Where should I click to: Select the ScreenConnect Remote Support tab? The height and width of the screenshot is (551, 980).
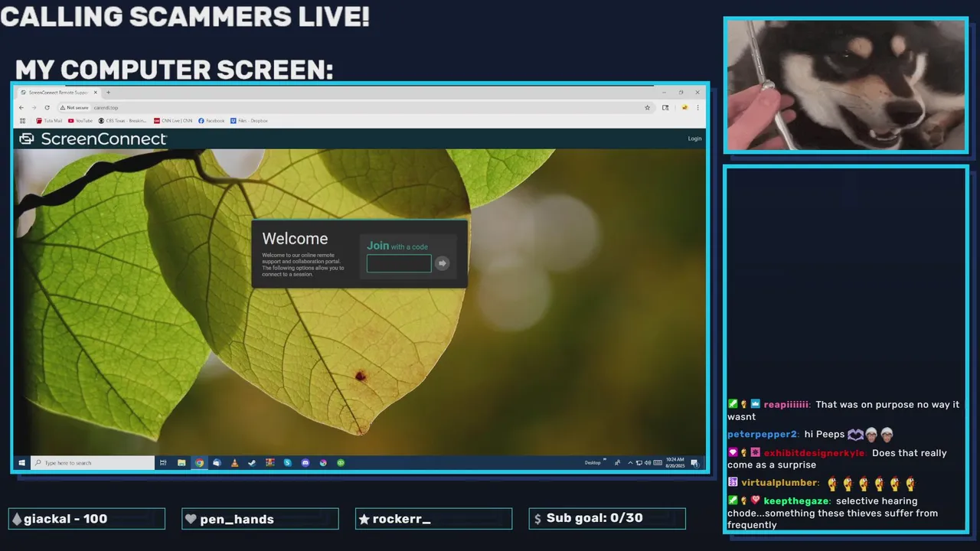[x=59, y=93]
